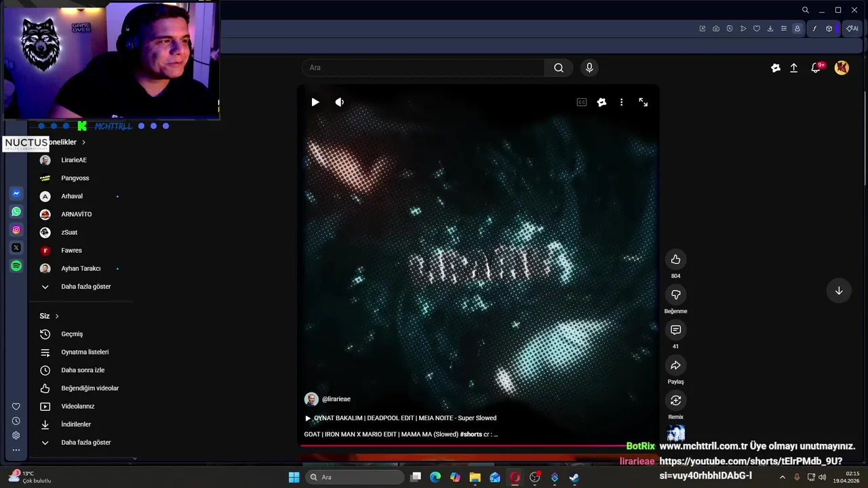Open Oynatma listeleri playlists
Image resolution: width=868 pixels, height=488 pixels.
point(85,352)
